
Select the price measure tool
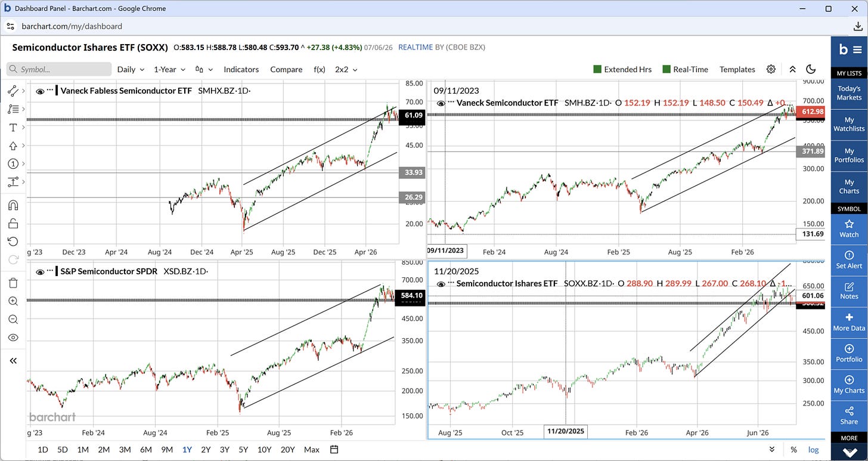(13, 182)
